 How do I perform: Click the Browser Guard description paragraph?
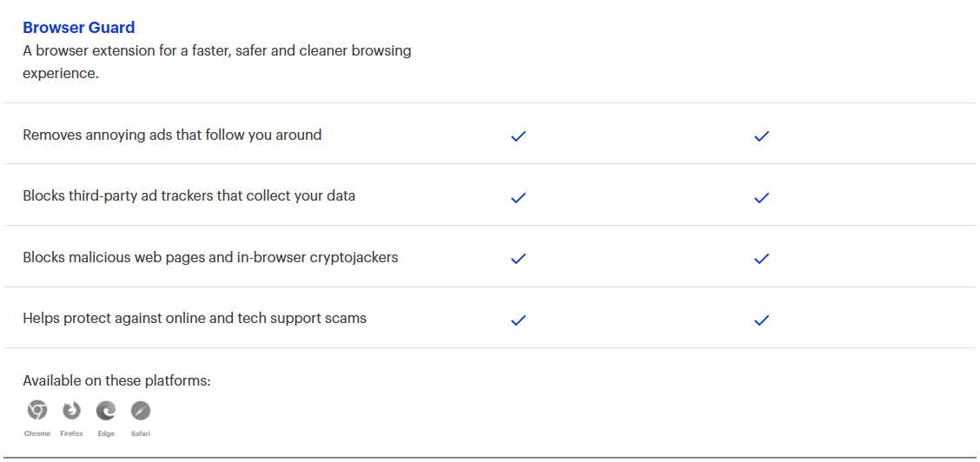[217, 62]
